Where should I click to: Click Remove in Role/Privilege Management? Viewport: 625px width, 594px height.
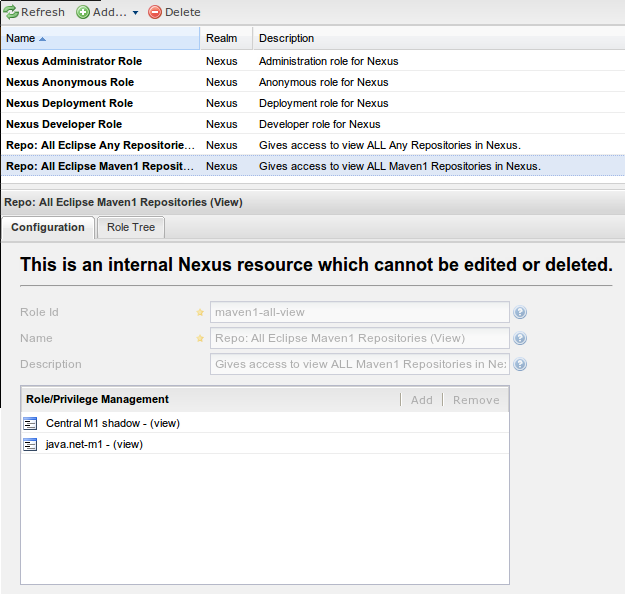(x=476, y=400)
